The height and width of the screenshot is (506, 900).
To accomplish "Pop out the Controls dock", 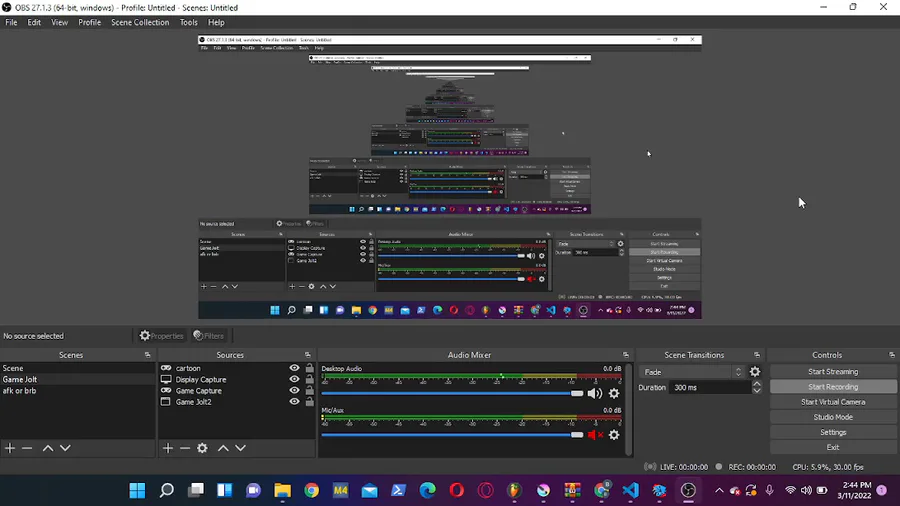I will pyautogui.click(x=891, y=355).
